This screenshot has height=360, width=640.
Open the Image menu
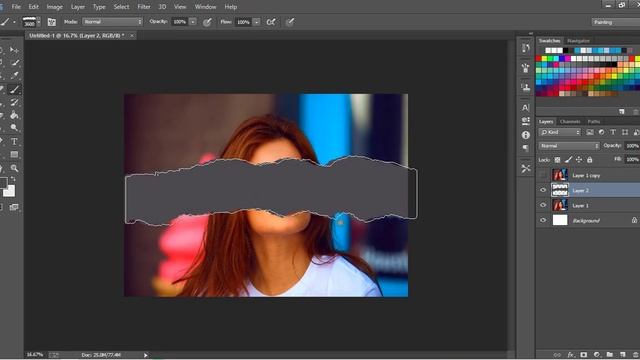(55, 7)
